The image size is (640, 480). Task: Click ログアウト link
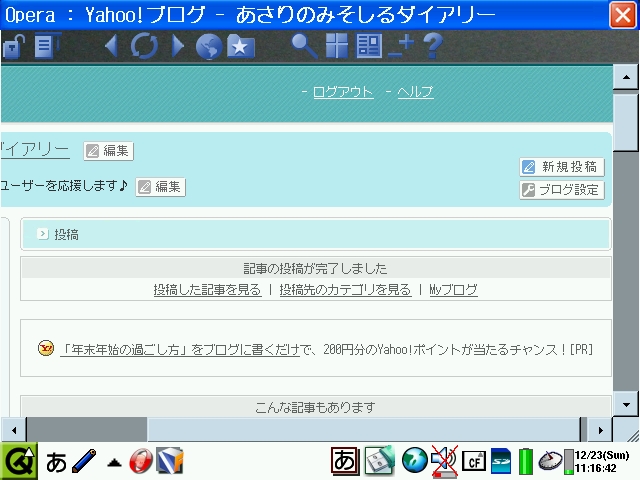pos(343,92)
